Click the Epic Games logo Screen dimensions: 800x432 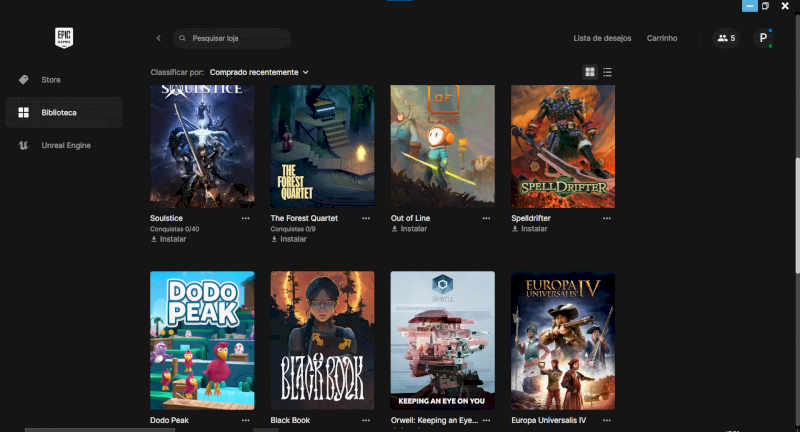click(64, 38)
